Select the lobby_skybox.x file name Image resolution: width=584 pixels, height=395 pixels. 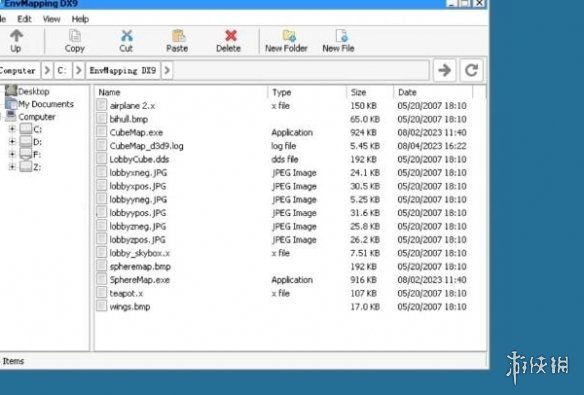pyautogui.click(x=140, y=253)
